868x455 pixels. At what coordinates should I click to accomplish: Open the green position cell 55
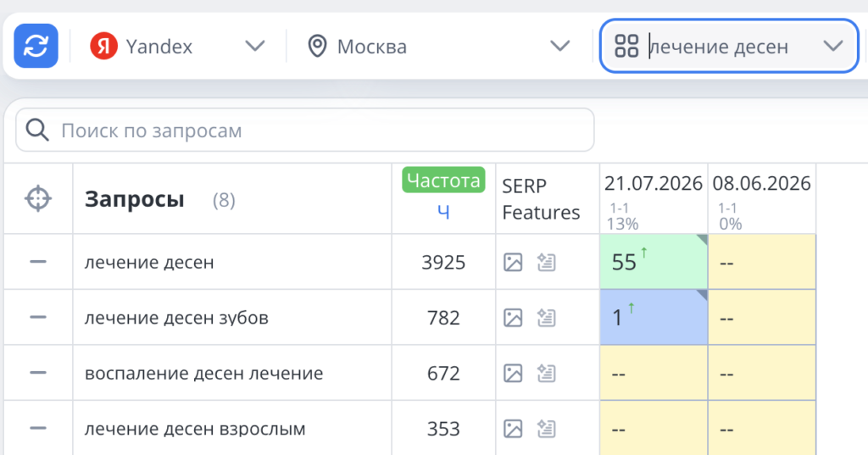[654, 261]
